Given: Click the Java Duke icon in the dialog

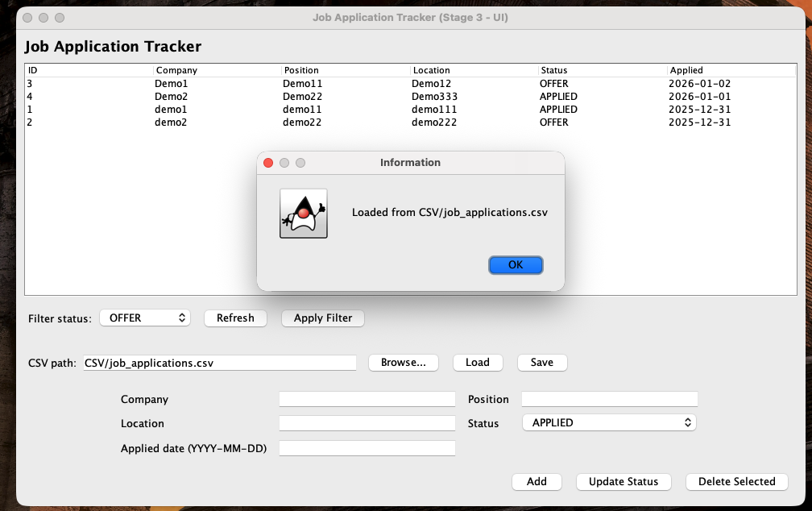Looking at the screenshot, I should [304, 213].
